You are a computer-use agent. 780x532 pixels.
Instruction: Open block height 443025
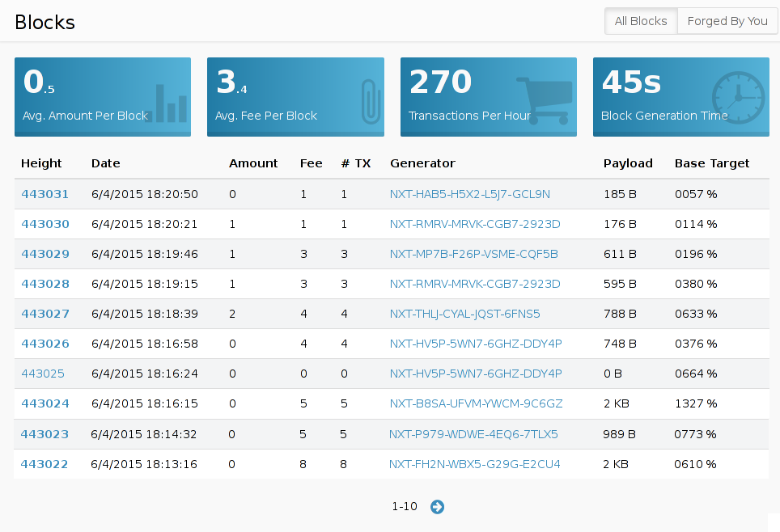point(43,374)
